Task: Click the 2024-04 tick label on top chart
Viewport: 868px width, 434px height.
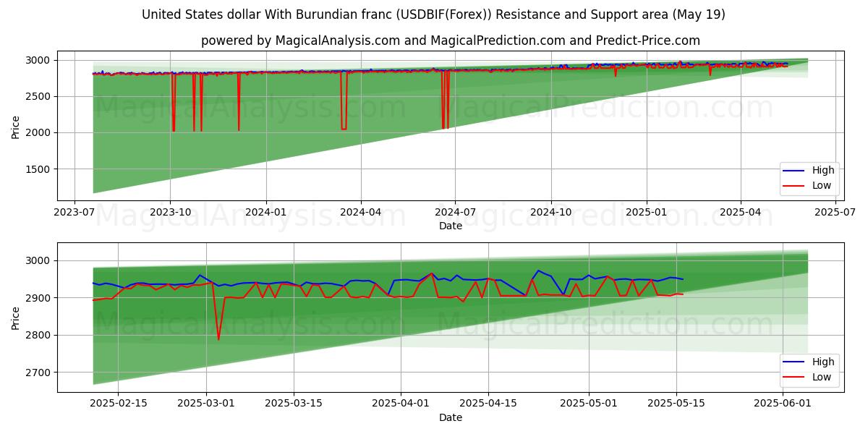Action: pyautogui.click(x=360, y=213)
